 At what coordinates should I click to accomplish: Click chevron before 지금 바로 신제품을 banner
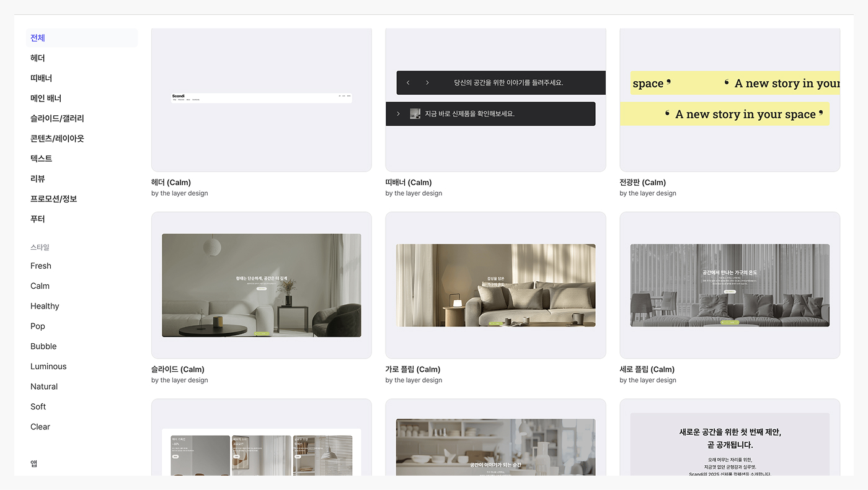tap(398, 114)
